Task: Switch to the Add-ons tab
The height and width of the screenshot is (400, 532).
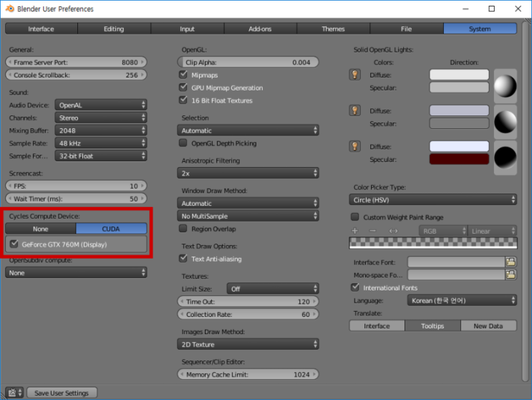Action: (x=260, y=29)
